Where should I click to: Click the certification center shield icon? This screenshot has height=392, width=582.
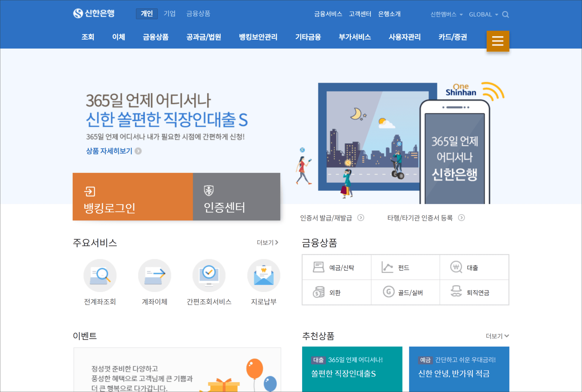209,191
